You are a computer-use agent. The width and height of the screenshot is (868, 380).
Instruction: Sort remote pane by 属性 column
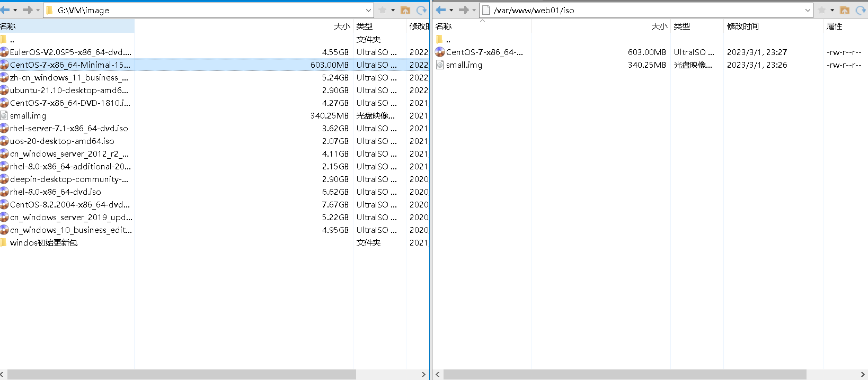pyautogui.click(x=846, y=26)
